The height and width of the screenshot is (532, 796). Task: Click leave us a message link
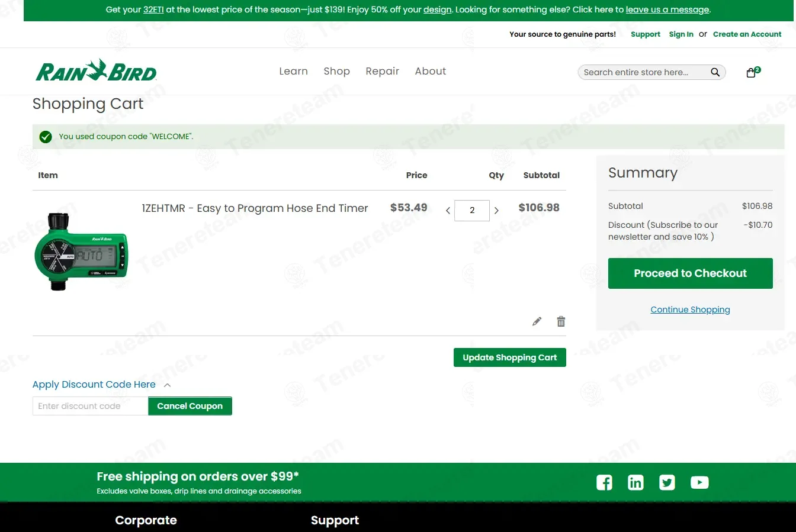(x=667, y=9)
